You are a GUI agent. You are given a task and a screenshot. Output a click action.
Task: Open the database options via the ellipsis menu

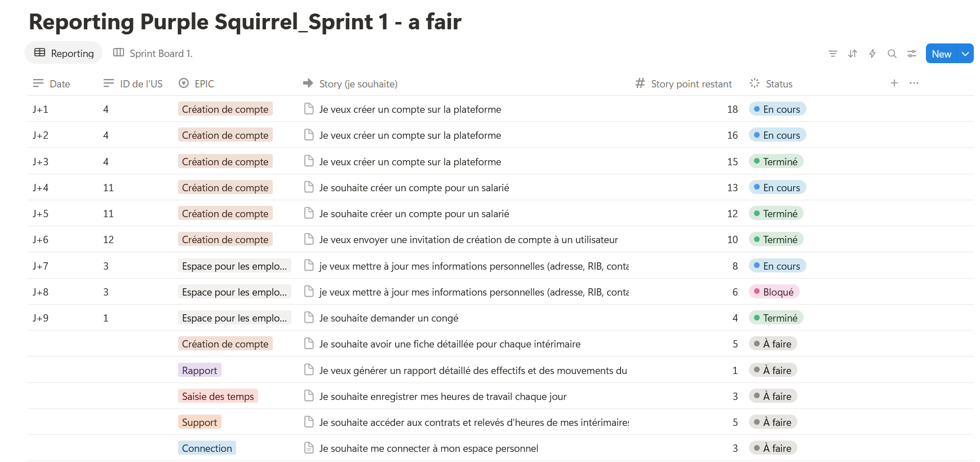coord(914,83)
